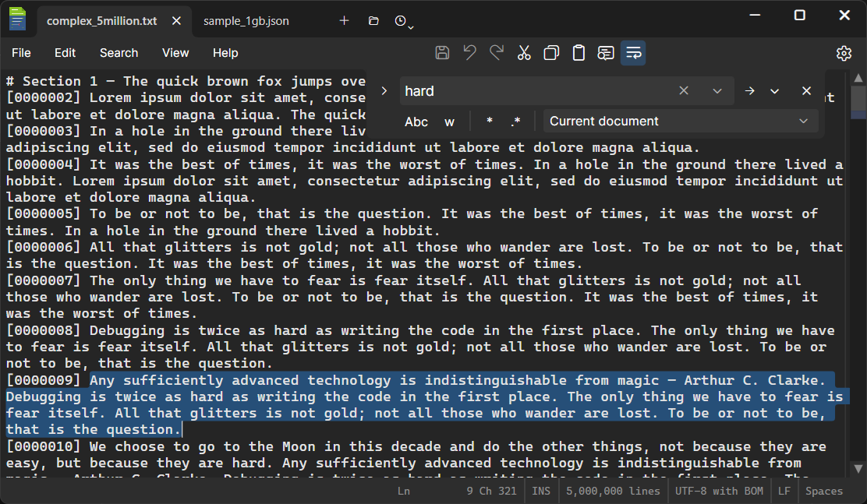Enable regular expression search
This screenshot has width=867, height=504.
(515, 122)
